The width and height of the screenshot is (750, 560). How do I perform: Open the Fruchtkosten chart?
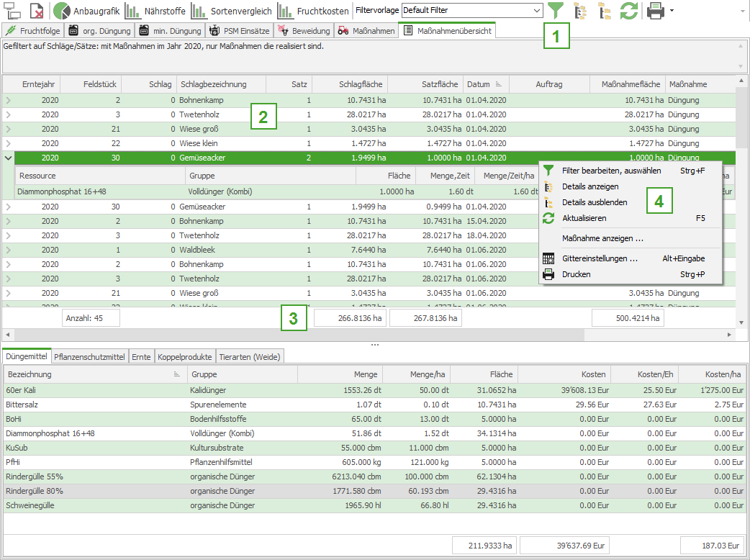(x=314, y=11)
